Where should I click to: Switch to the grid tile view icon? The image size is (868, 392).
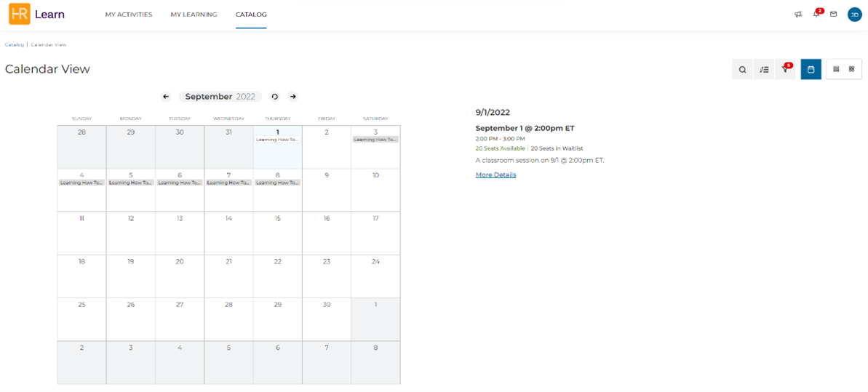[851, 69]
